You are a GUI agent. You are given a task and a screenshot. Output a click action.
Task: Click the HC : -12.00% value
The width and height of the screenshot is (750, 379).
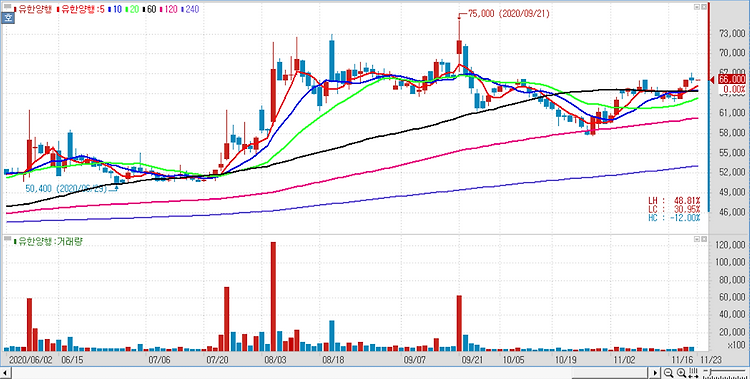[674, 218]
